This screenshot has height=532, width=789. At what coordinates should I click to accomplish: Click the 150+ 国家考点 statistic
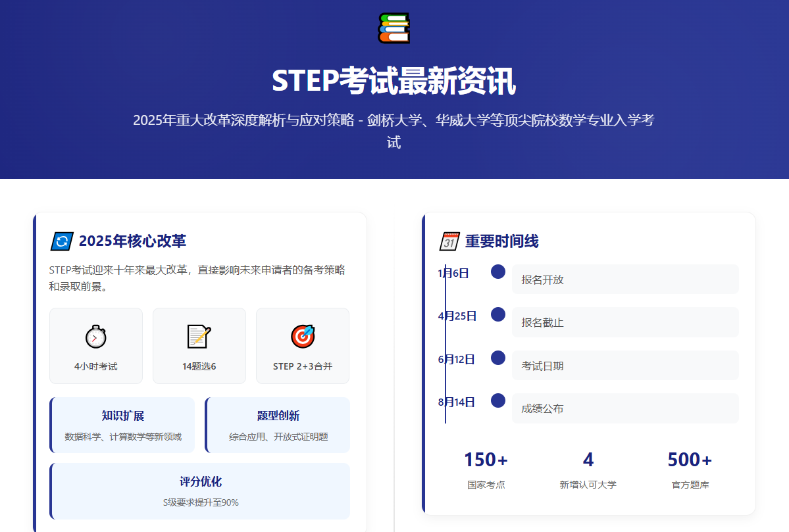(x=486, y=470)
